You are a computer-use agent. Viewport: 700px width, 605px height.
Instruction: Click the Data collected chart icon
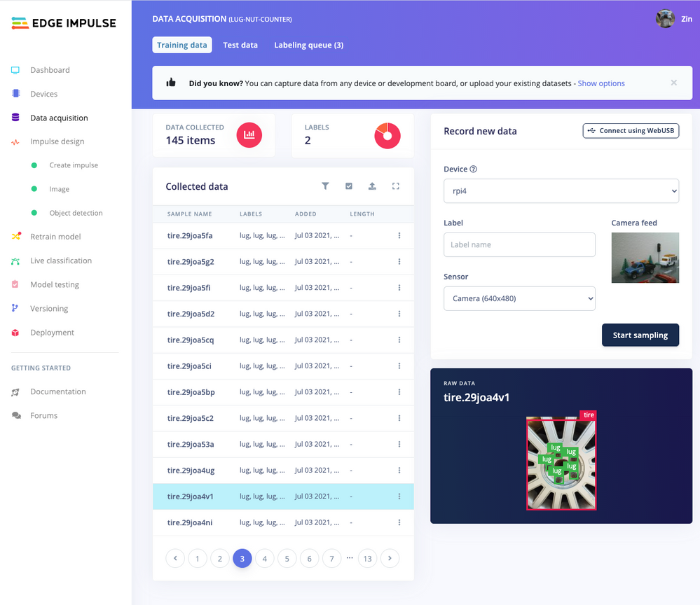pos(249,134)
